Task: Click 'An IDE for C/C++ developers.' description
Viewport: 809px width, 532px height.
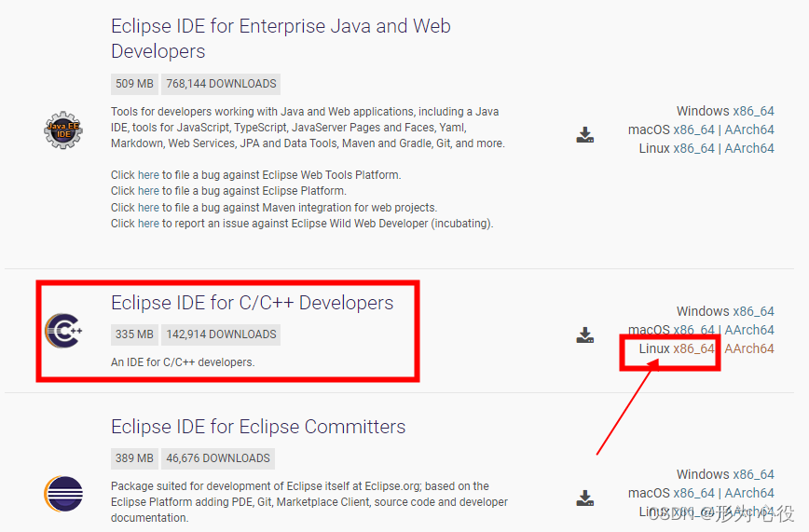Action: (183, 362)
